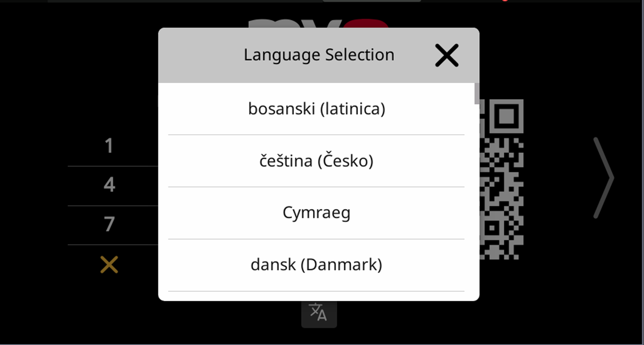
Task: Click scrollbar track below the thumb
Action: click(476, 201)
